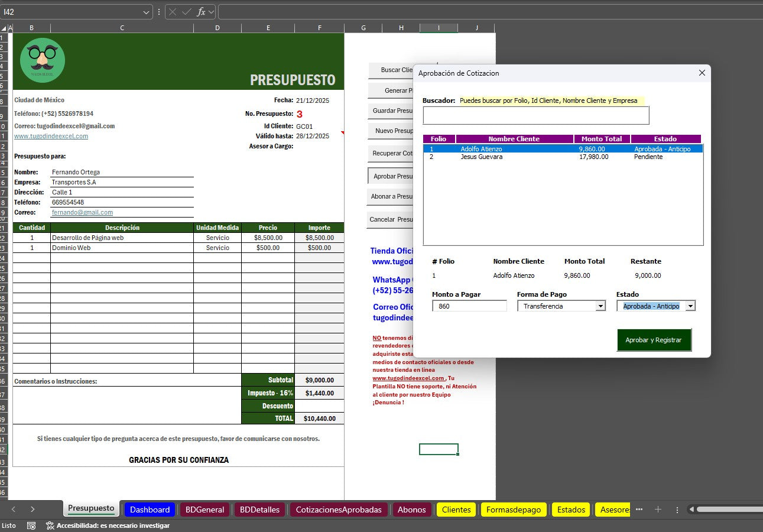Add a new sheet with the plus icon
Screen dimensions: 763x532
658,510
